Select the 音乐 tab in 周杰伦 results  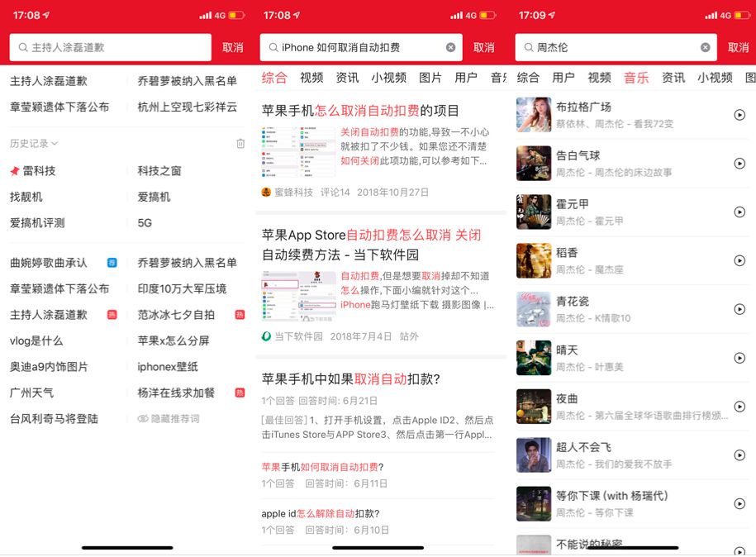click(x=636, y=77)
